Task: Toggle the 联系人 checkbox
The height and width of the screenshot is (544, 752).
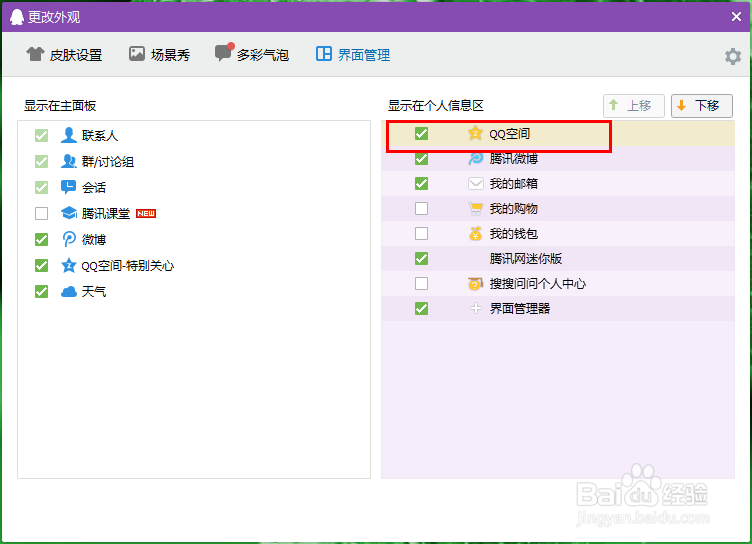Action: pyautogui.click(x=42, y=136)
